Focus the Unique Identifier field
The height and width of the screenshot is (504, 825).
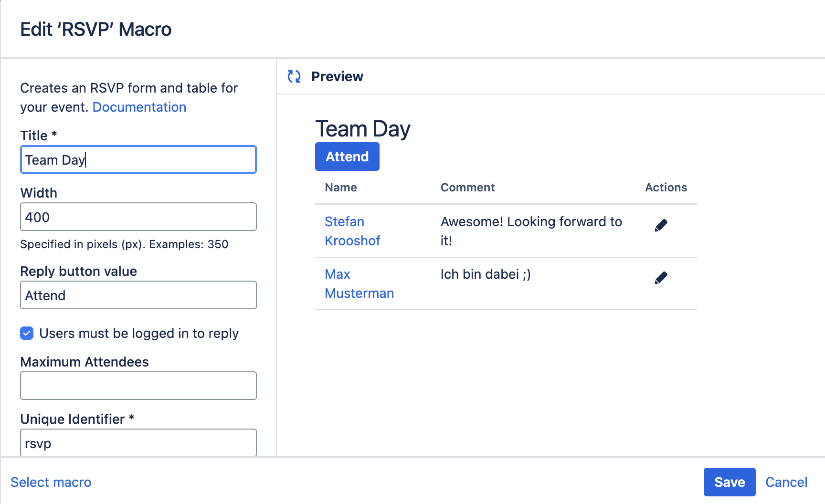tap(138, 443)
